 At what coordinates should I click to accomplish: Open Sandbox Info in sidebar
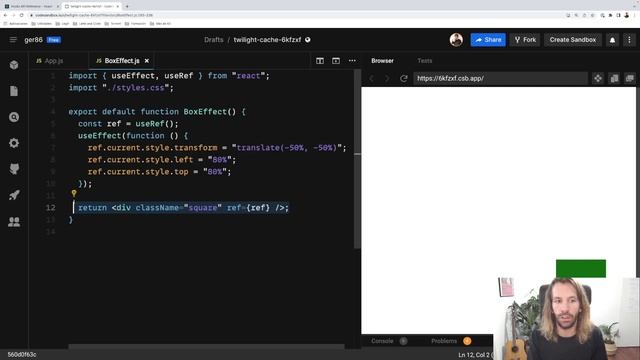tap(14, 65)
